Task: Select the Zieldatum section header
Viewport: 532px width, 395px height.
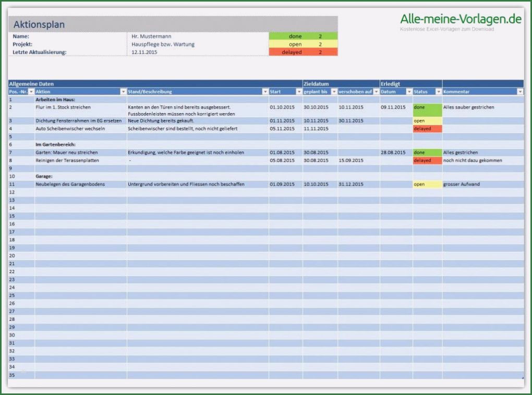Action: pos(316,83)
